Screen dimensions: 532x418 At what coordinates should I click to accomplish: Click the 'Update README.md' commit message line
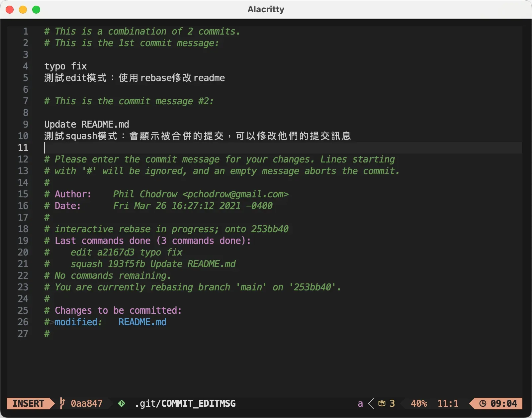[x=87, y=124]
